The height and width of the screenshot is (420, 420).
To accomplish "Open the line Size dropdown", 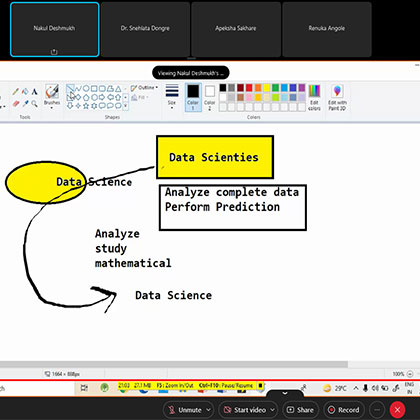I will pos(172,97).
